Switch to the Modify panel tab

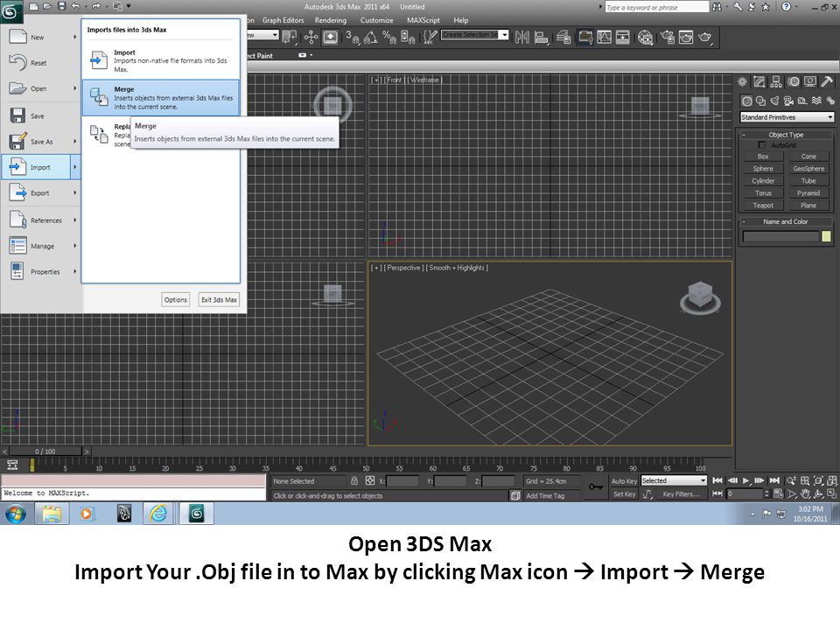(759, 82)
